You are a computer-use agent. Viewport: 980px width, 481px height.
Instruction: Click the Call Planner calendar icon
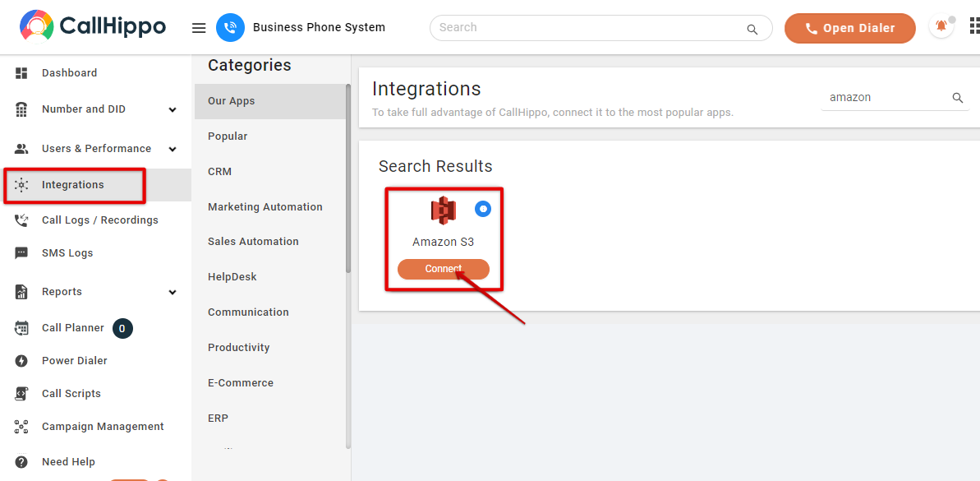[21, 328]
